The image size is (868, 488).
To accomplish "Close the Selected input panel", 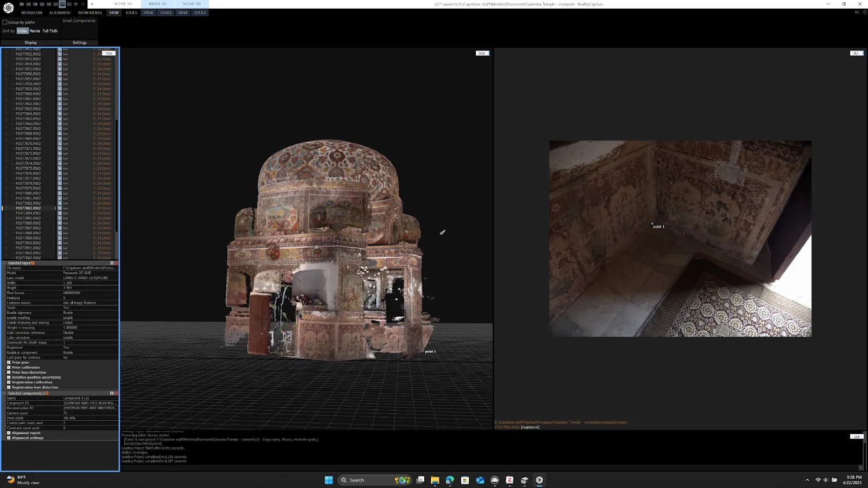I will [116, 263].
